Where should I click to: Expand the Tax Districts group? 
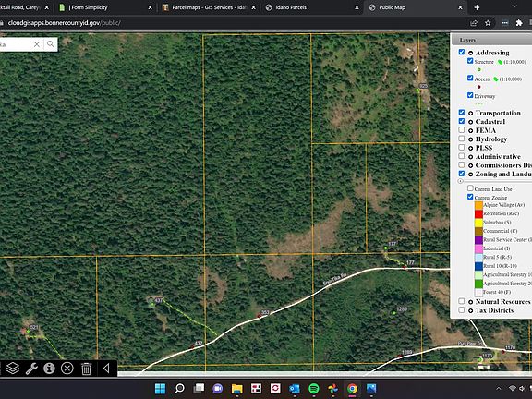[x=471, y=310]
